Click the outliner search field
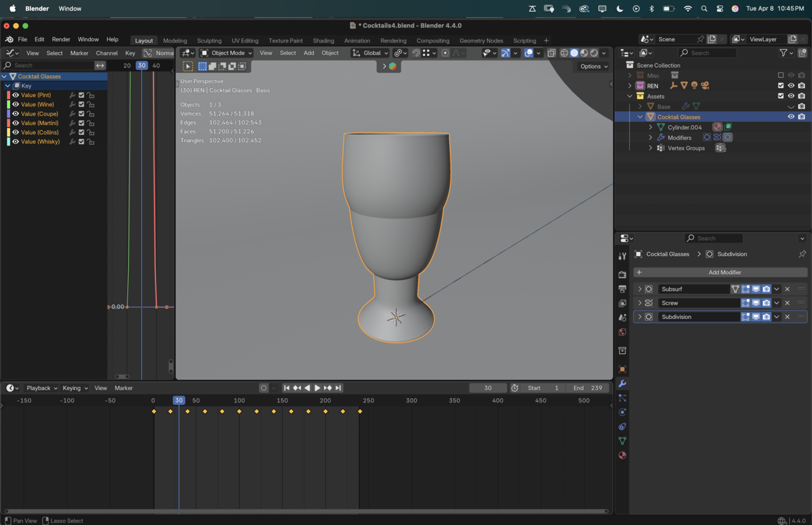The image size is (812, 525). pos(707,53)
